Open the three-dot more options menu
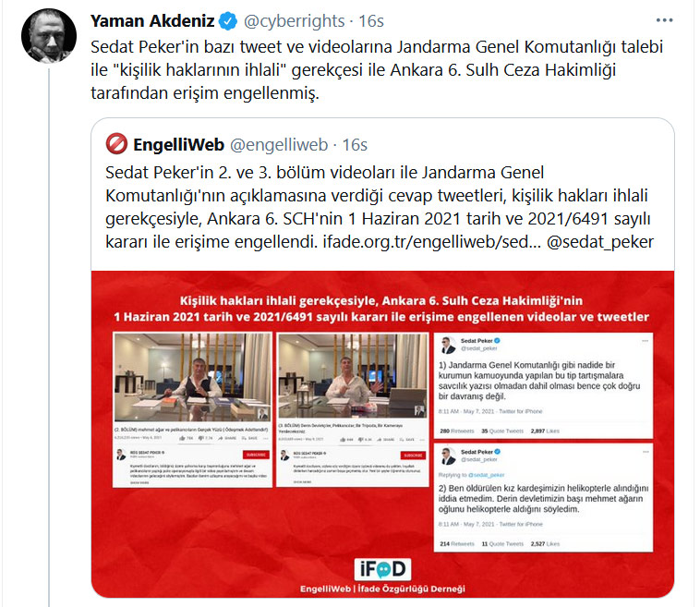The height and width of the screenshot is (607, 700). (x=664, y=20)
